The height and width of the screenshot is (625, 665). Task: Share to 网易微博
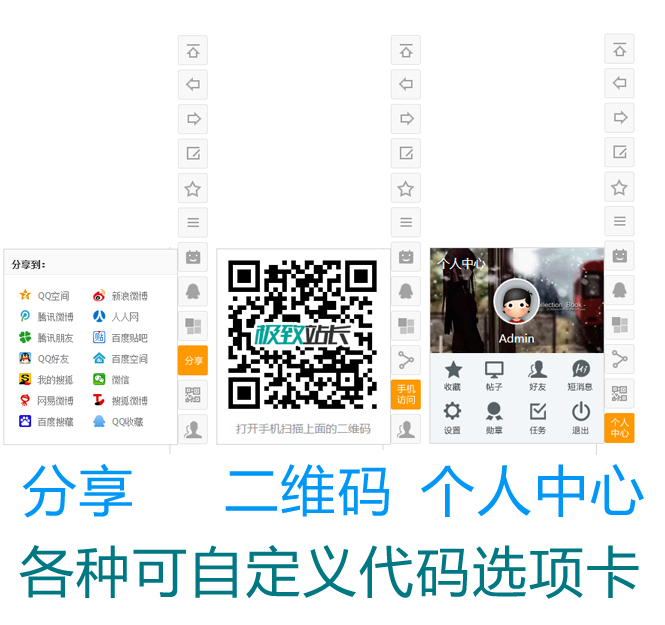click(x=46, y=400)
